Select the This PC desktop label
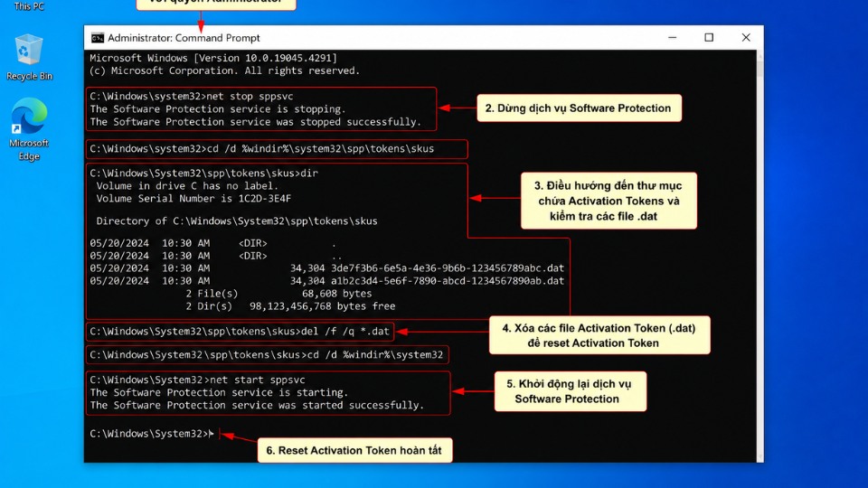The image size is (868, 488). tap(29, 6)
